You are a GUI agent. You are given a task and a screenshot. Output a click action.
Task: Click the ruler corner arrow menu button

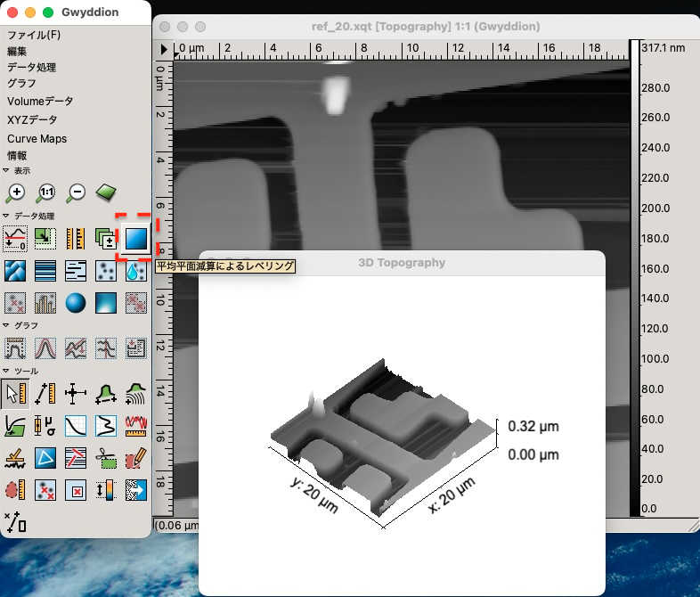[x=163, y=50]
